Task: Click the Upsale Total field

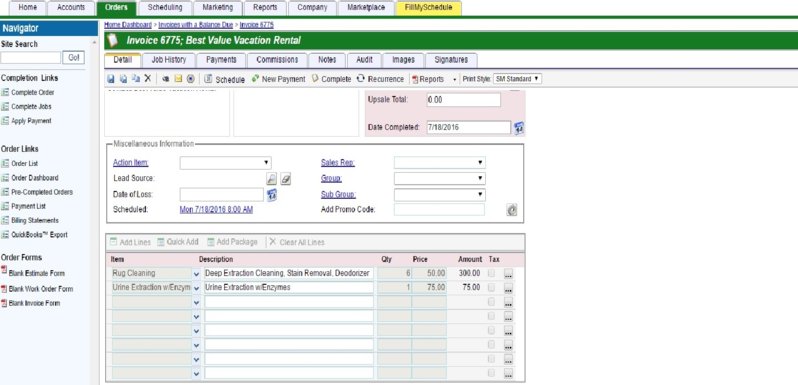Action: tap(464, 100)
